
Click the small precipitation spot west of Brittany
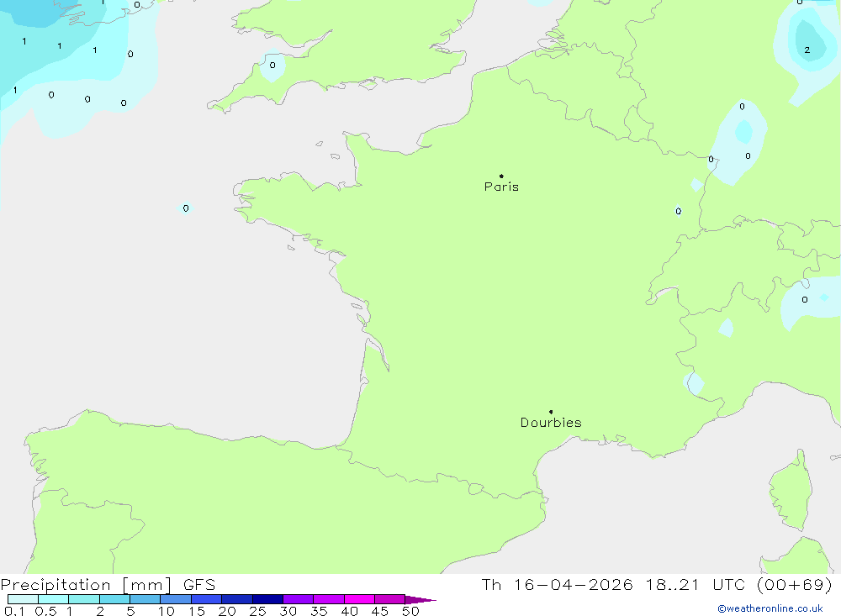(186, 208)
